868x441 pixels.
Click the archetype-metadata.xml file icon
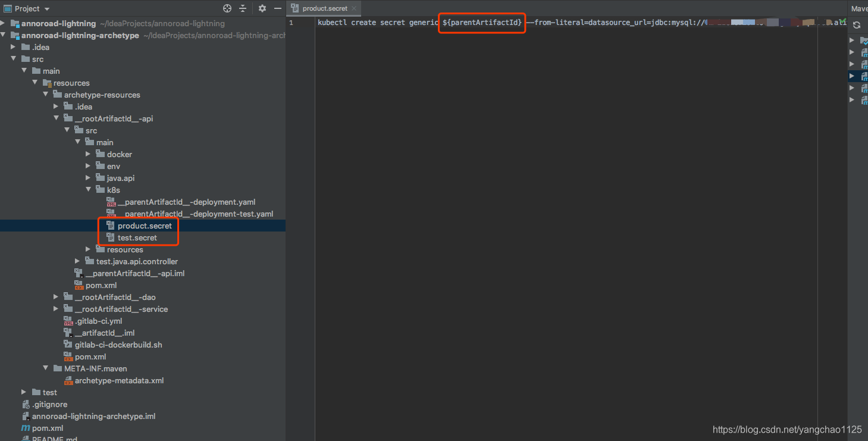(68, 380)
